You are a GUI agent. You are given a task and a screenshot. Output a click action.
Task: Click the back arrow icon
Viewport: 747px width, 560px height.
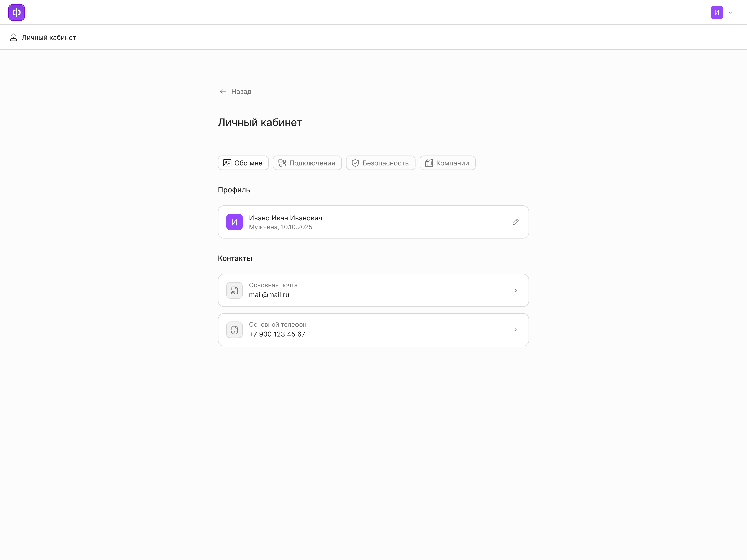click(223, 92)
